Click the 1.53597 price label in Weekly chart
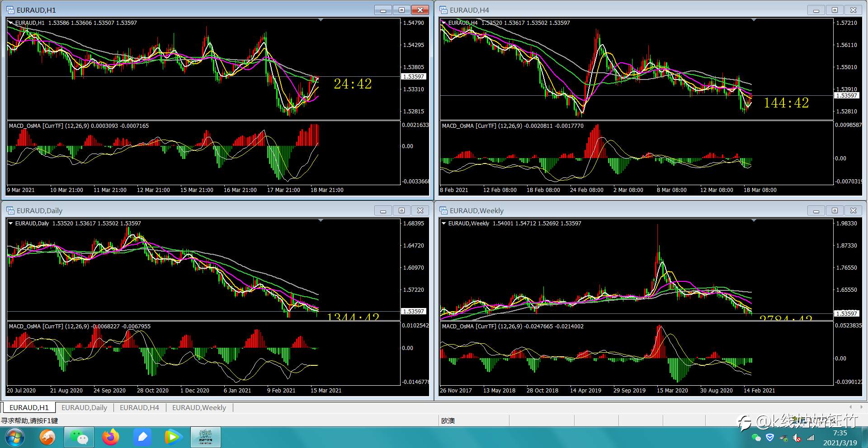Screen dimensions: 868x448 [847, 313]
